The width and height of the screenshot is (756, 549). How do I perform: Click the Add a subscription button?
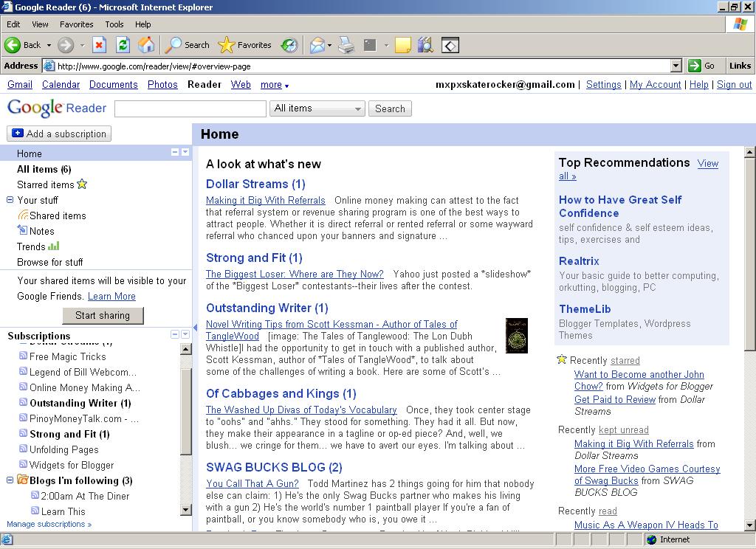click(x=59, y=134)
